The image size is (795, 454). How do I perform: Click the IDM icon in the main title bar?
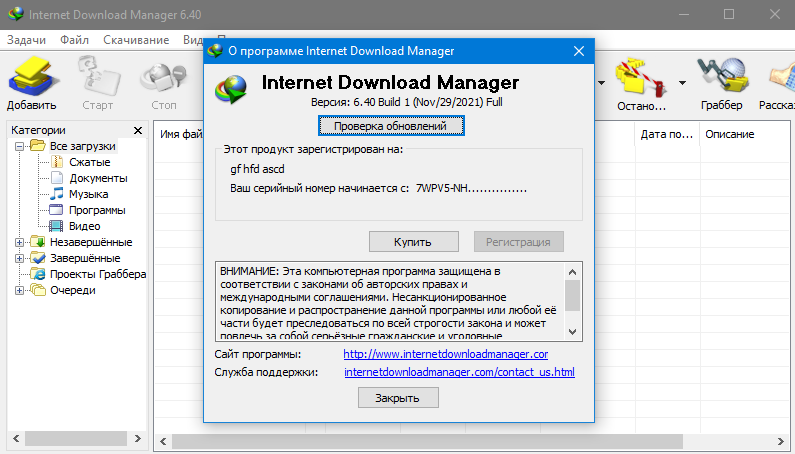click(x=16, y=14)
